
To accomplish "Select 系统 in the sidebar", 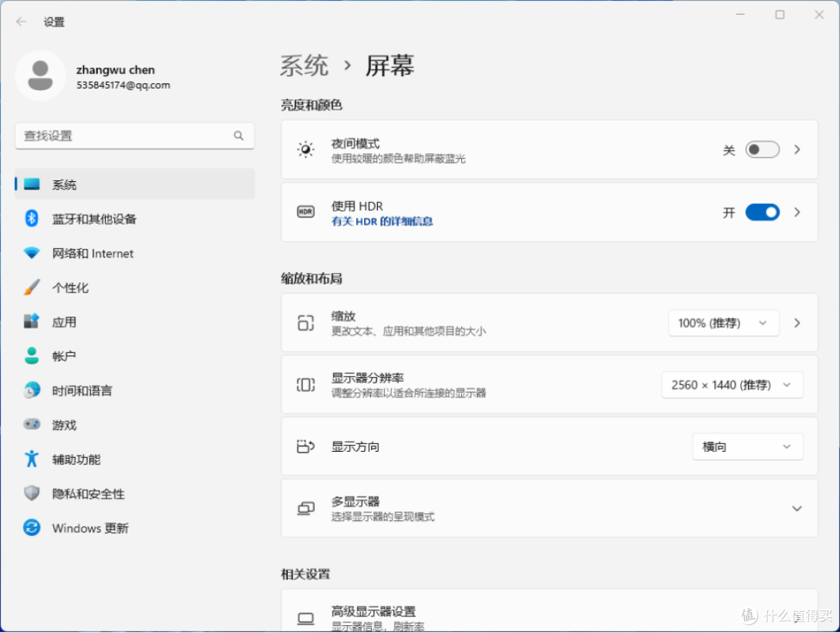I will tap(135, 184).
